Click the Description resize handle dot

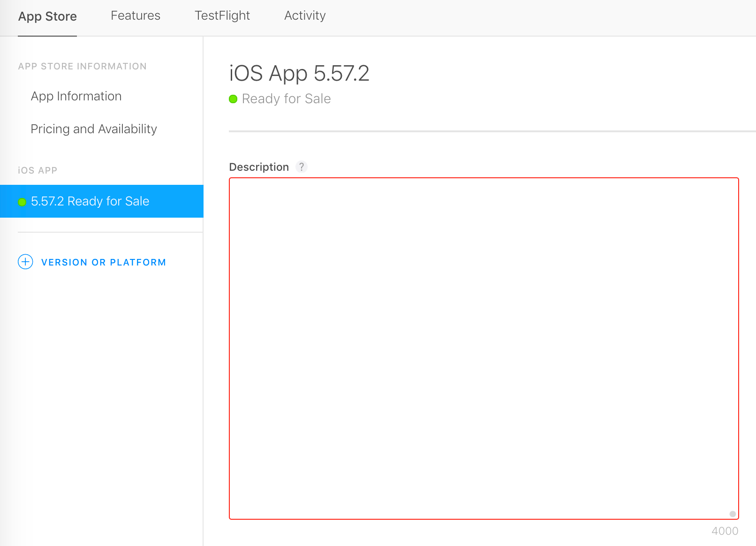[733, 514]
